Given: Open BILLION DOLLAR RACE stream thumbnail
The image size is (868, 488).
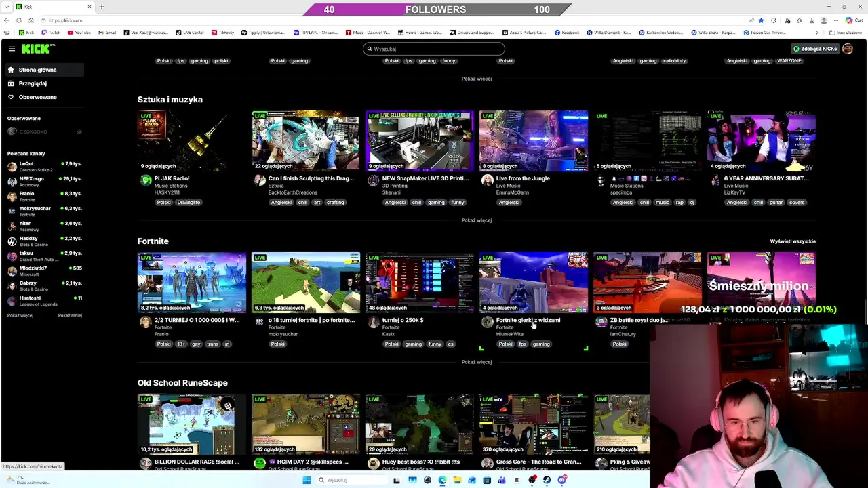Looking at the screenshot, I should pyautogui.click(x=192, y=424).
